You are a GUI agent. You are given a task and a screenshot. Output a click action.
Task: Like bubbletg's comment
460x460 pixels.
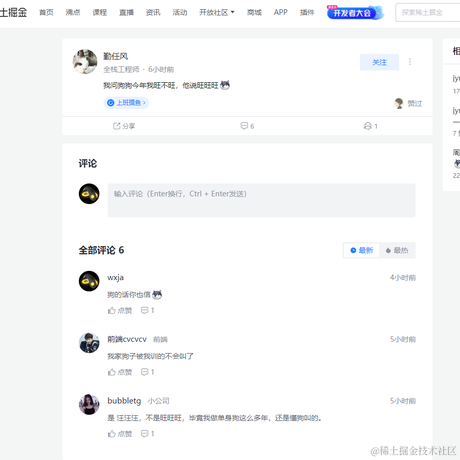[120, 434]
